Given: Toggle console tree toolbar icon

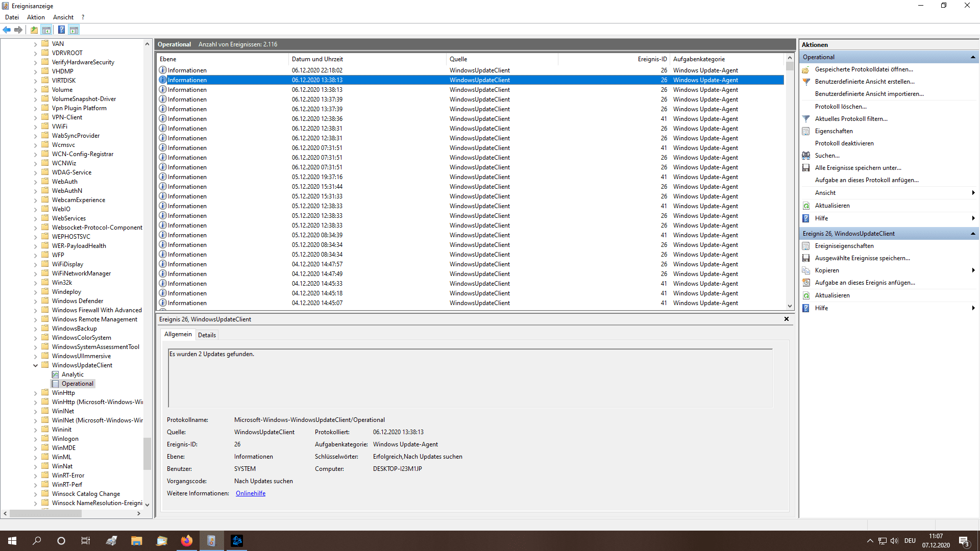Looking at the screenshot, I should 46,30.
